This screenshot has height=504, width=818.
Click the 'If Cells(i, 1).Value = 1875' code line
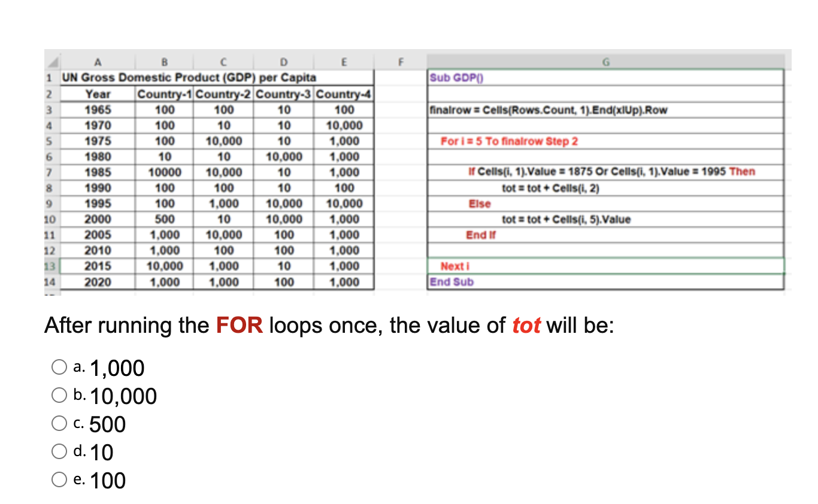click(x=605, y=172)
